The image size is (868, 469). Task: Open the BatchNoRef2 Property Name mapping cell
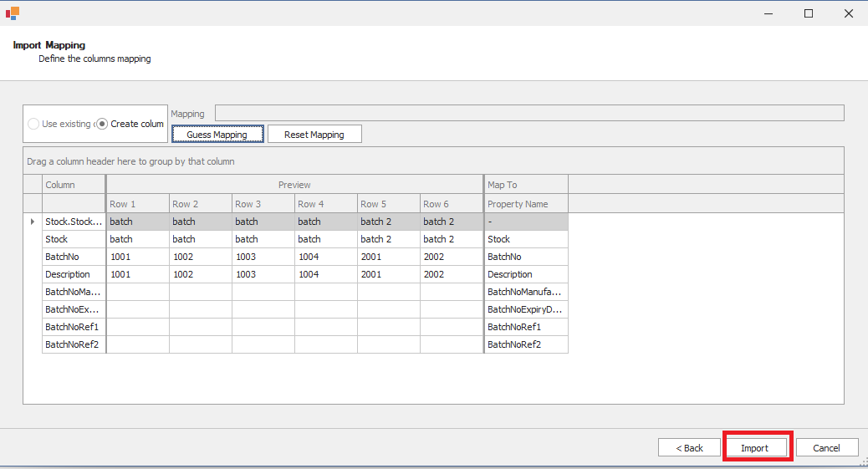[x=527, y=344]
